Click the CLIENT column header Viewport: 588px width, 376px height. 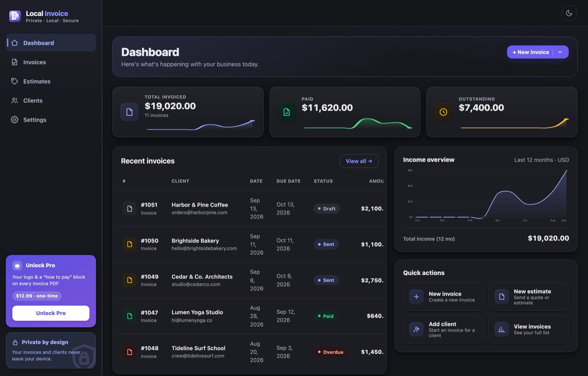tap(180, 181)
